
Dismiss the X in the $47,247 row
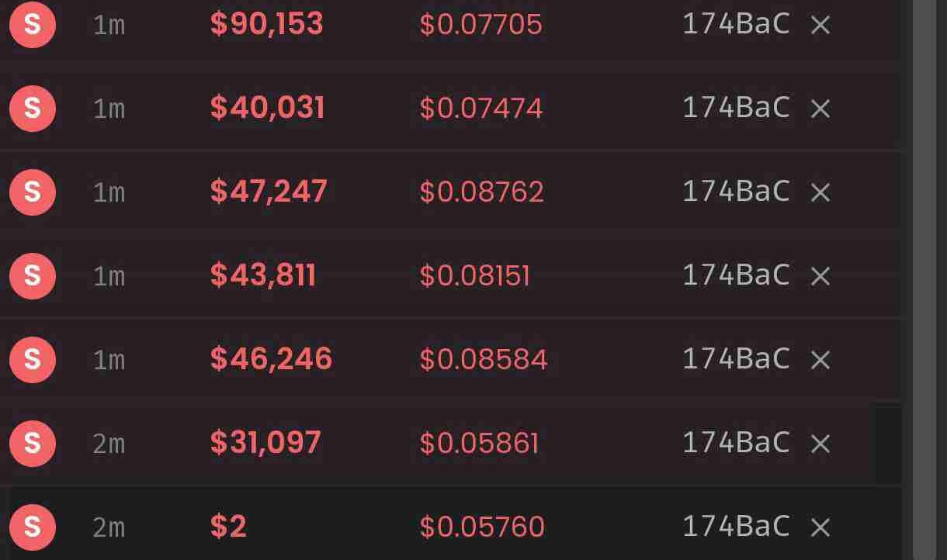pos(820,193)
